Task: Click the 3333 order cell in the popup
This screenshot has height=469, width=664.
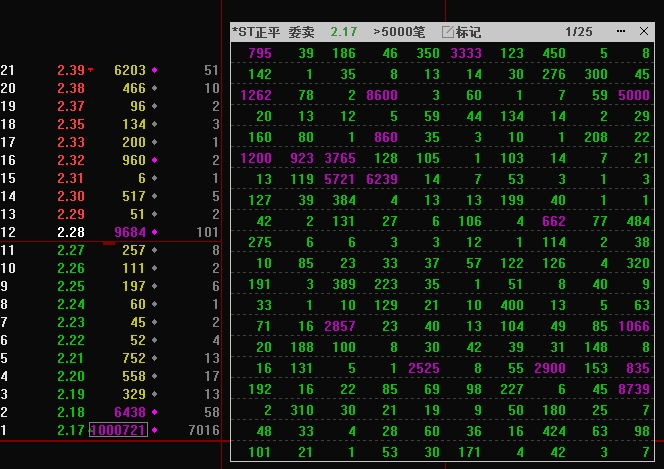Action: click(466, 53)
